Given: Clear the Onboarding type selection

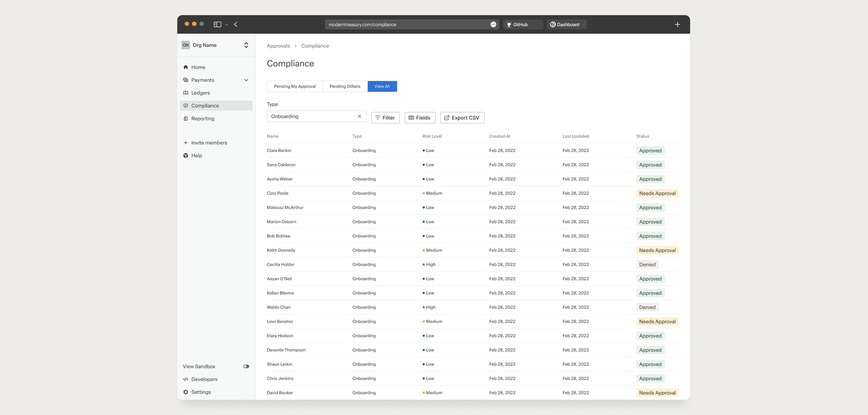Looking at the screenshot, I should pyautogui.click(x=360, y=116).
